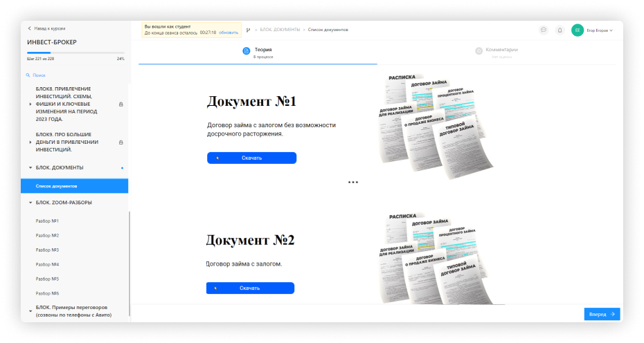This screenshot has height=343, width=644.
Task: Open Разбор №3 lesson
Action: [47, 250]
